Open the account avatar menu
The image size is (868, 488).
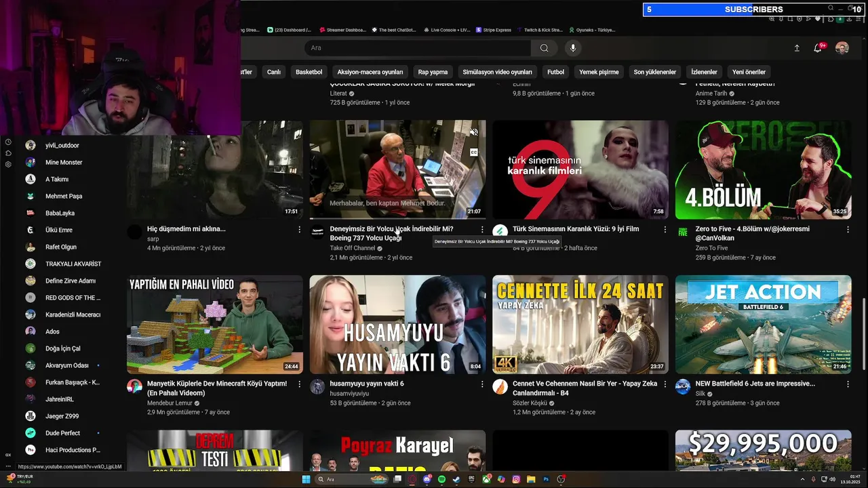842,48
